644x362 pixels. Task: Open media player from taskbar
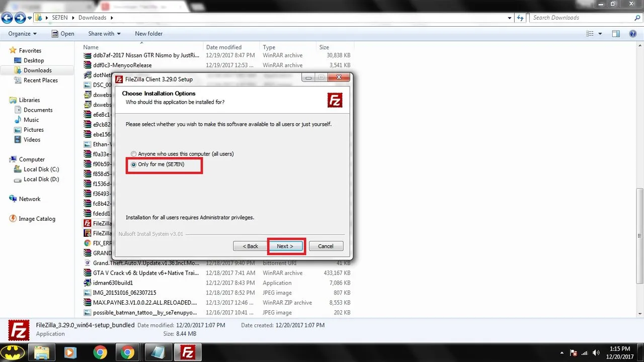click(71, 352)
